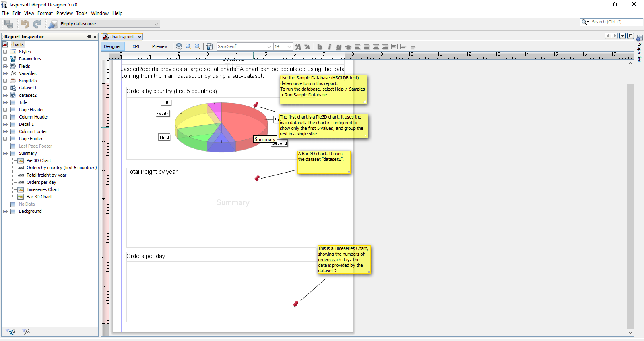Close the Report Inspector panel
Viewport: 644px width, 341px height.
95,37
